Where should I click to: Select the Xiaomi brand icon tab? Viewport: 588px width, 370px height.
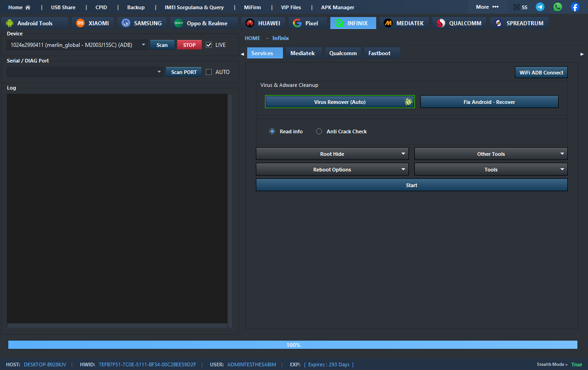coord(93,23)
